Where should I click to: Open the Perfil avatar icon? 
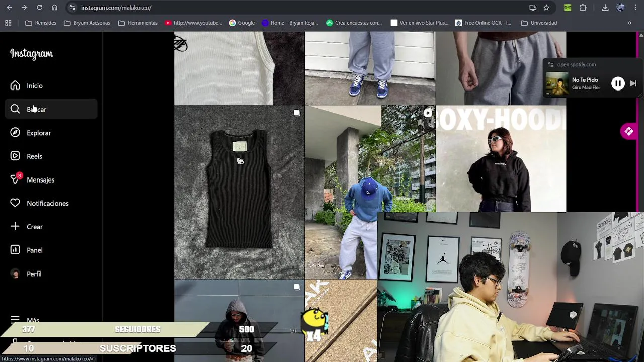[x=15, y=274]
